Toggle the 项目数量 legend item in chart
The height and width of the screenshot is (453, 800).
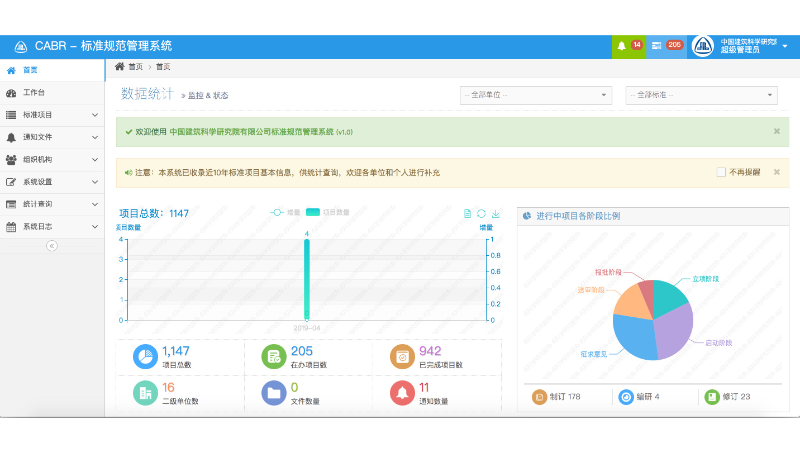tap(328, 212)
